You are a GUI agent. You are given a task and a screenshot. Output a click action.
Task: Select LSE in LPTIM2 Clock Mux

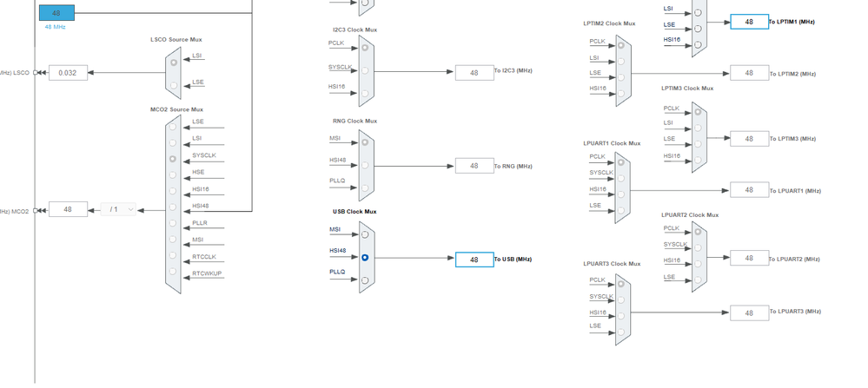(621, 77)
